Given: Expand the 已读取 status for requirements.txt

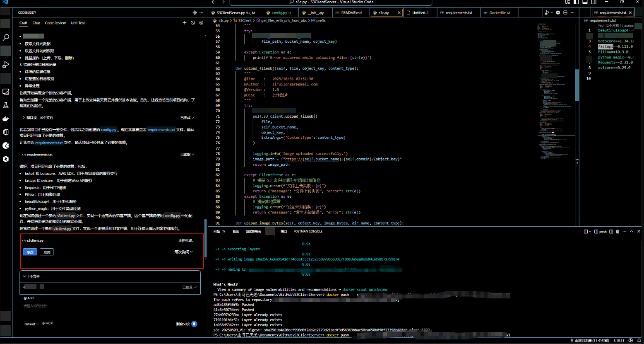Looking at the screenshot, I should 187,155.
